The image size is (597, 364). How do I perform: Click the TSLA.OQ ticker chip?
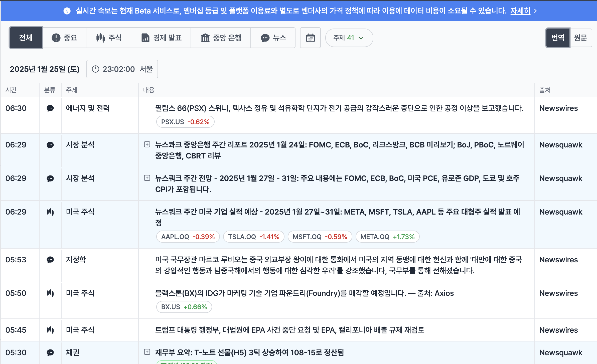(253, 237)
